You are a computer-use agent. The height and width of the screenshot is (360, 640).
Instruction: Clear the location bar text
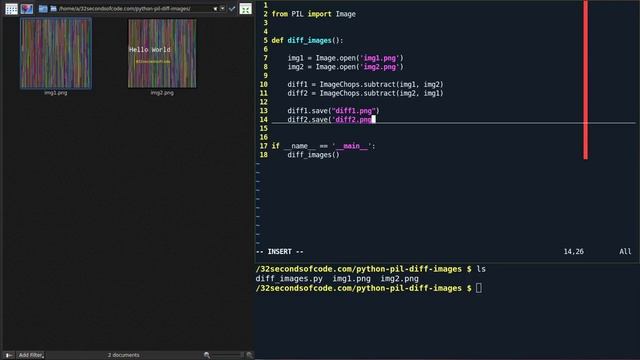215,9
